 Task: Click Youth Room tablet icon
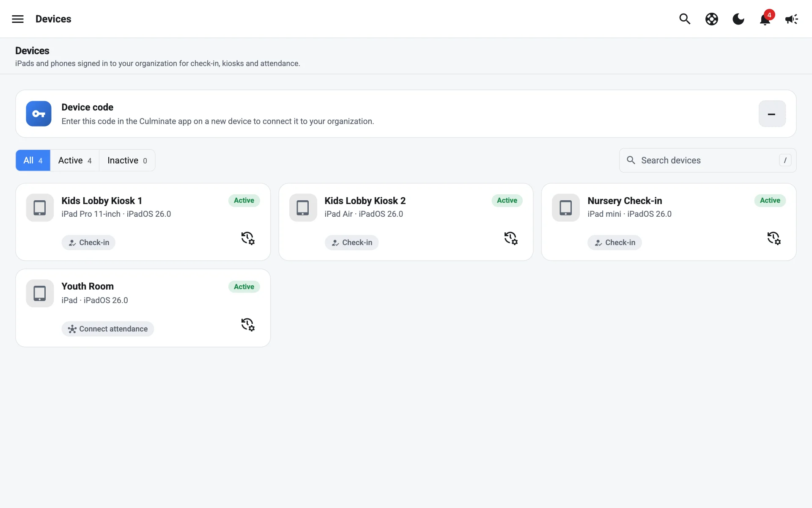pos(40,293)
